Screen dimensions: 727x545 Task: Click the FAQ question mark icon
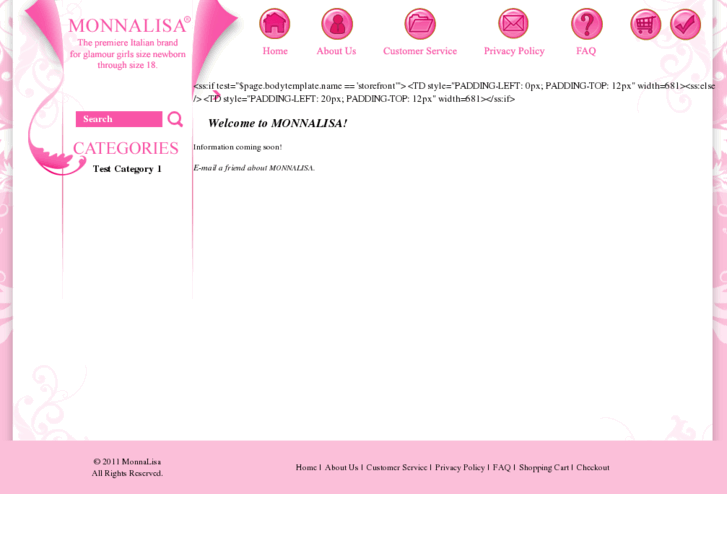point(587,24)
